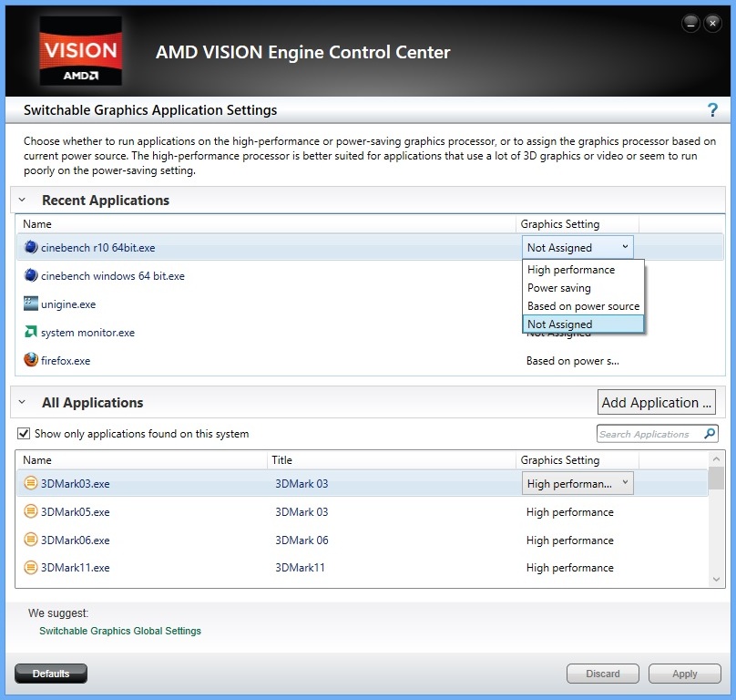This screenshot has height=700, width=736.
Task: Open help via the question mark icon
Action: pos(712,110)
